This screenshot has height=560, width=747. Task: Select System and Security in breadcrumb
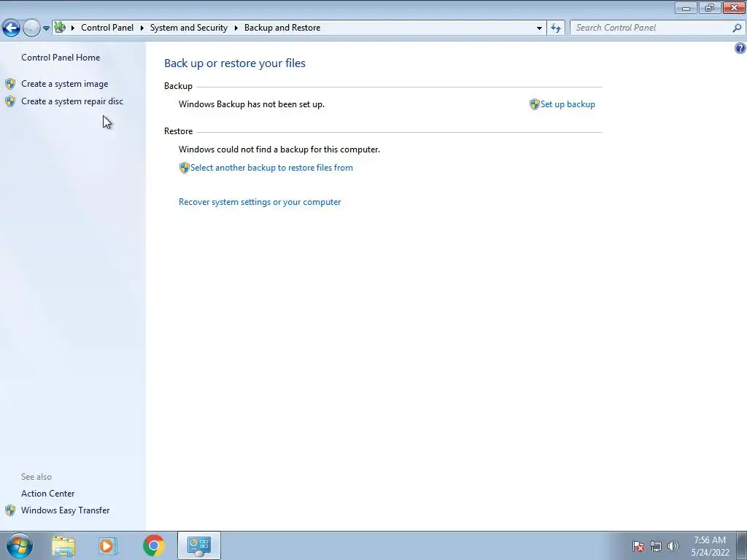pyautogui.click(x=189, y=28)
